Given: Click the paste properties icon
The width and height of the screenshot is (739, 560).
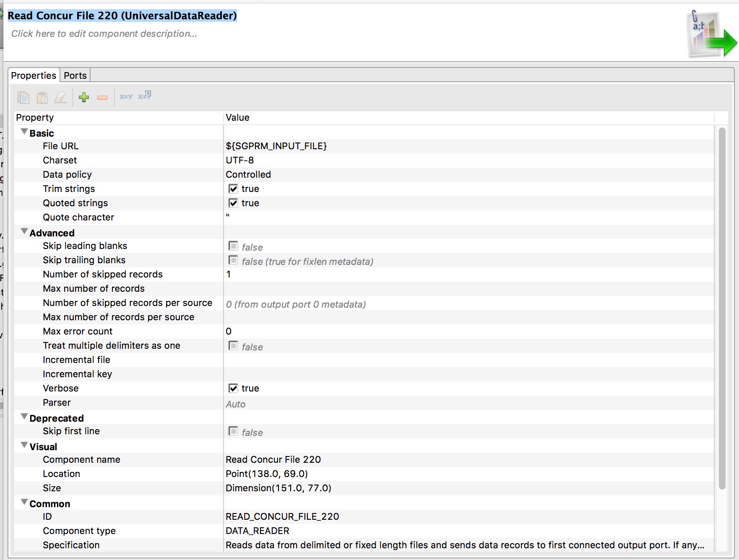Looking at the screenshot, I should (x=42, y=97).
